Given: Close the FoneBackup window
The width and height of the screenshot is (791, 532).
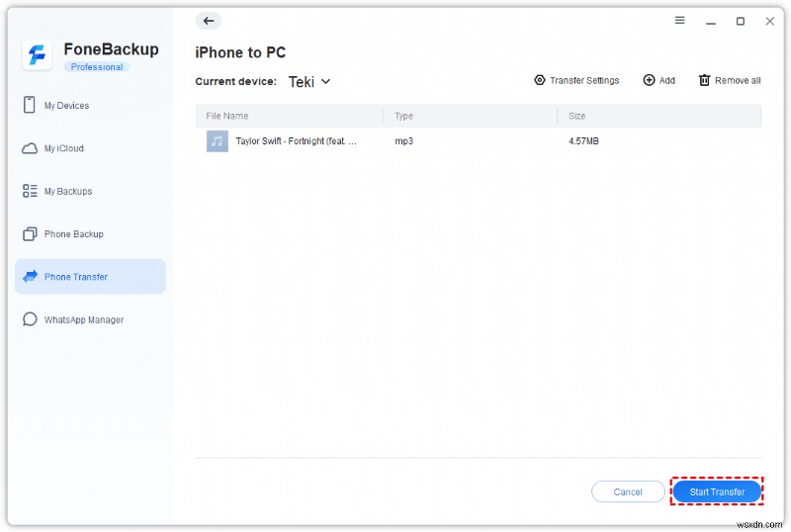Looking at the screenshot, I should 770,21.
